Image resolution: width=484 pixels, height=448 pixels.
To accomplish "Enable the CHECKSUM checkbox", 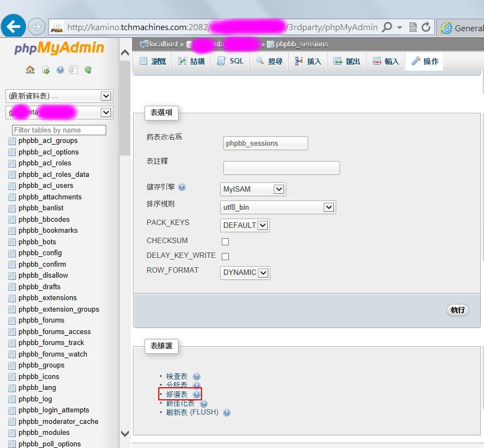I will pyautogui.click(x=226, y=242).
